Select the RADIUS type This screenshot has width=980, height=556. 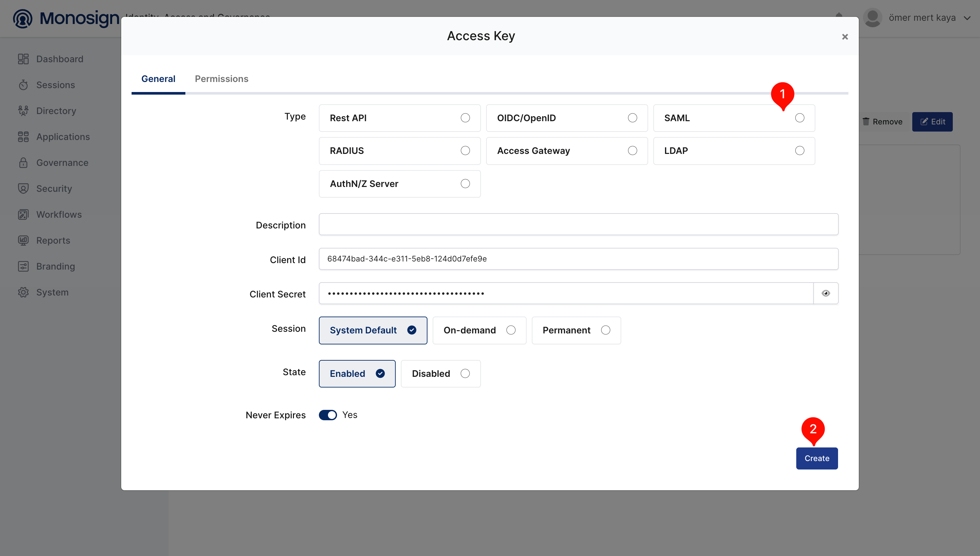(400, 151)
